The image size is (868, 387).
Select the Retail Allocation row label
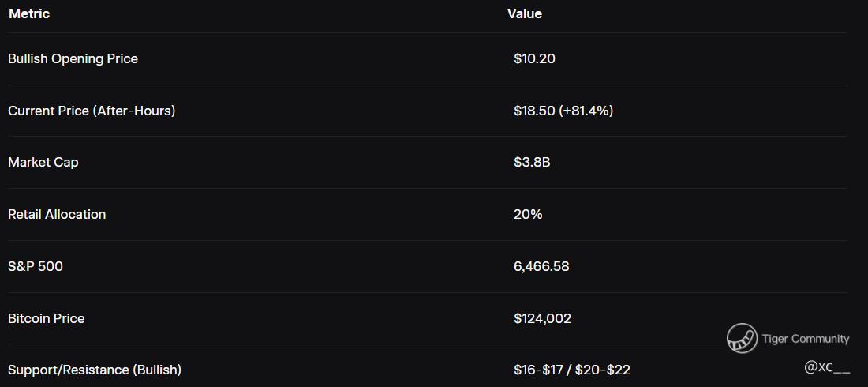[57, 214]
